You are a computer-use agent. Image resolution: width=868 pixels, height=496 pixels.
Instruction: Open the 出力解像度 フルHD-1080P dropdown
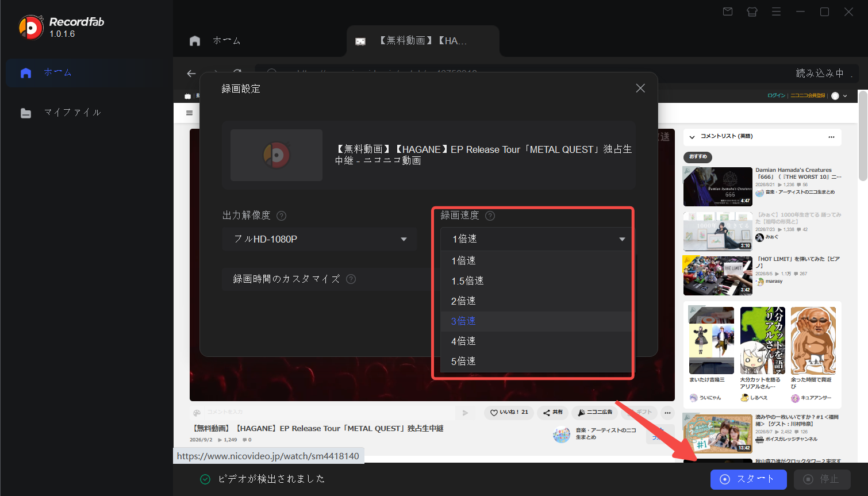[319, 239]
